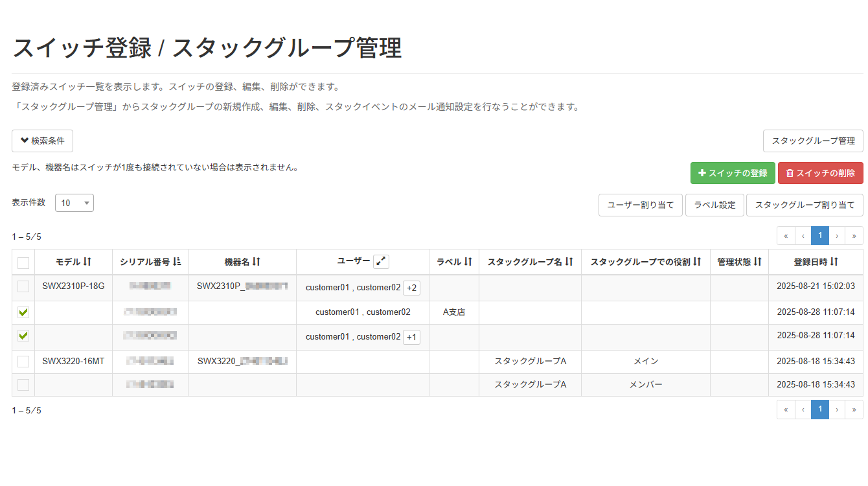Click the plus icon on スイッチの登録 button
The image size is (868, 486).
point(702,173)
